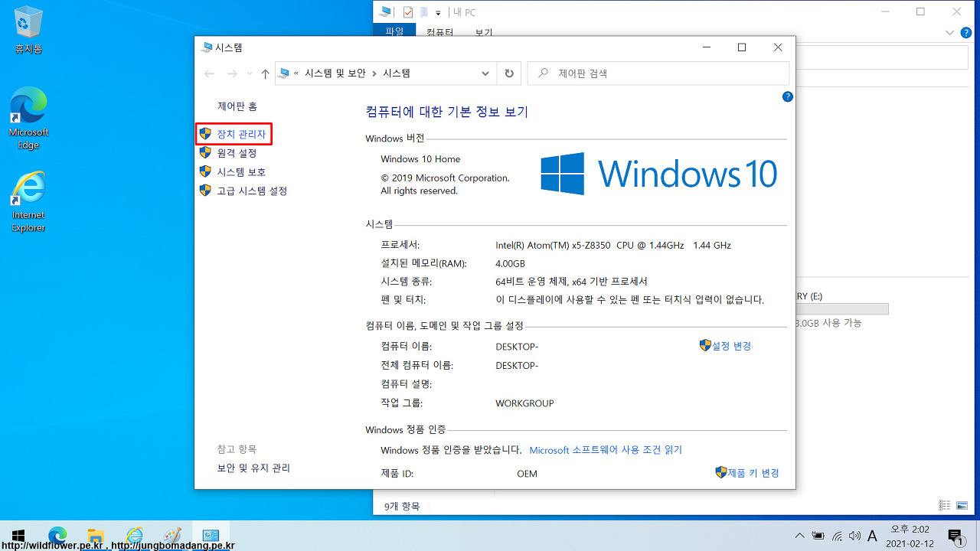980x551 pixels.
Task: Select Microsoft Edge desktop shortcut
Action: pos(28,118)
